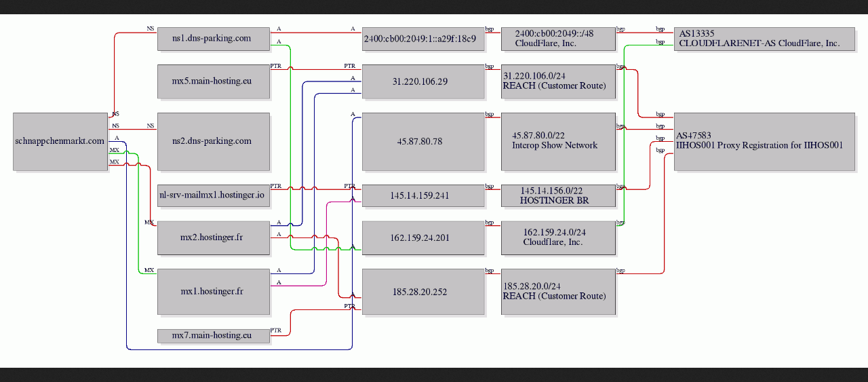The width and height of the screenshot is (868, 382).
Task: Select the 145.14.159.241 IP node
Action: [423, 195]
